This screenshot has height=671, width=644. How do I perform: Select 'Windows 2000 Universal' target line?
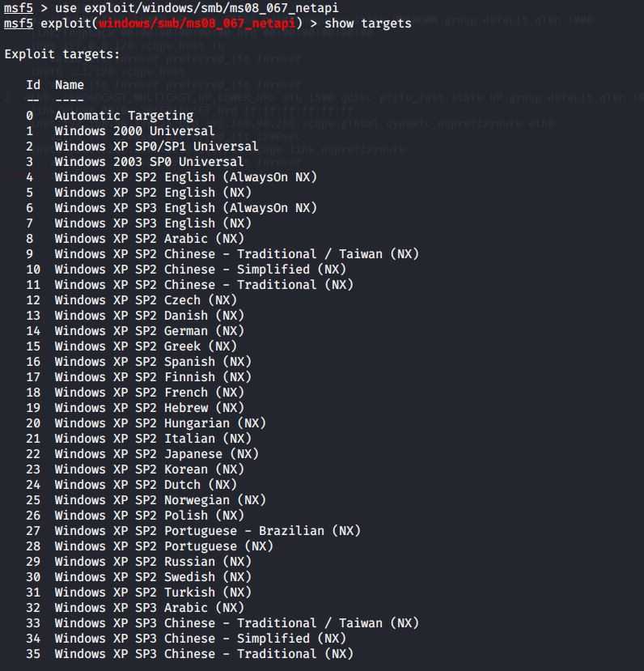pos(121,131)
